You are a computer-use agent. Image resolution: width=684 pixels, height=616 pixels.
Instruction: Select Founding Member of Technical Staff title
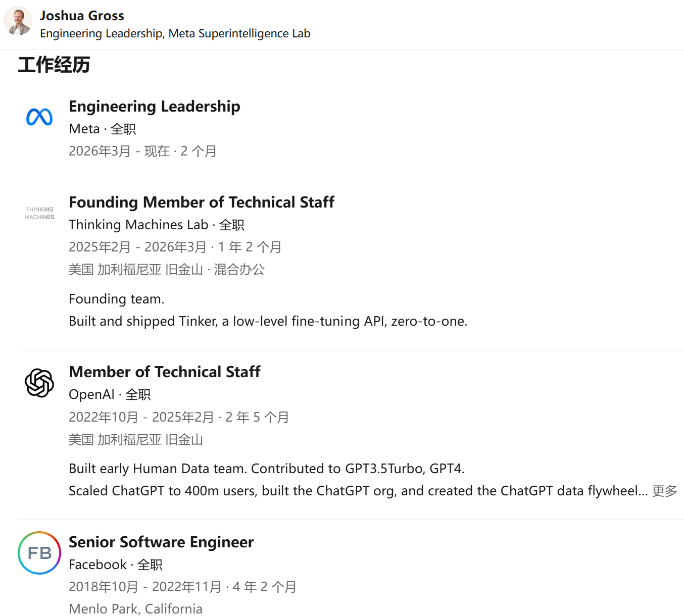[x=201, y=202]
